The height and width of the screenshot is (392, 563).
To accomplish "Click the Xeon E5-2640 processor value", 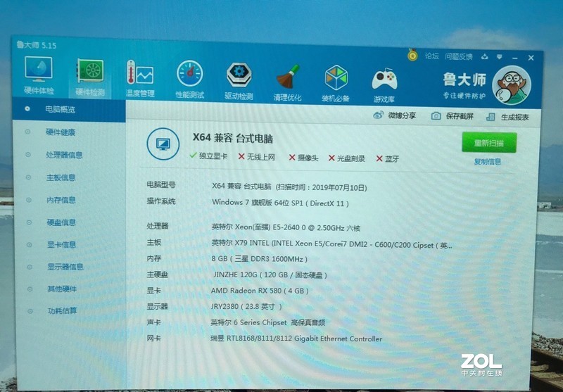I will [286, 227].
